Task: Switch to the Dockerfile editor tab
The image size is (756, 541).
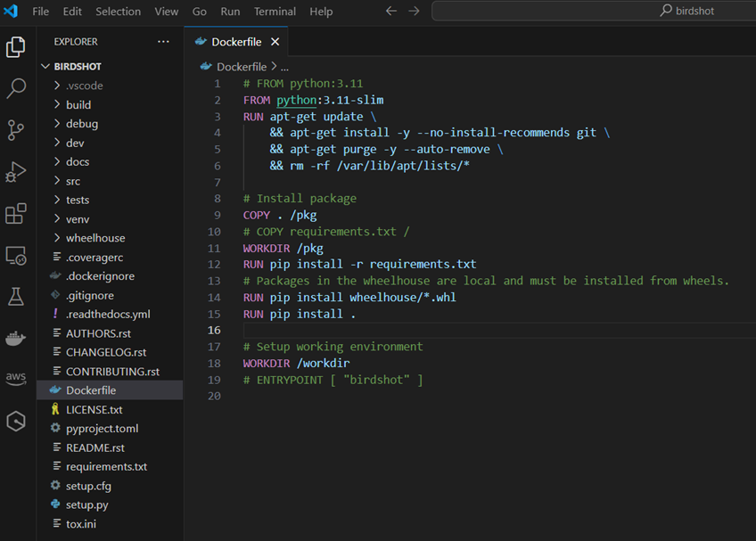Action: pyautogui.click(x=235, y=41)
